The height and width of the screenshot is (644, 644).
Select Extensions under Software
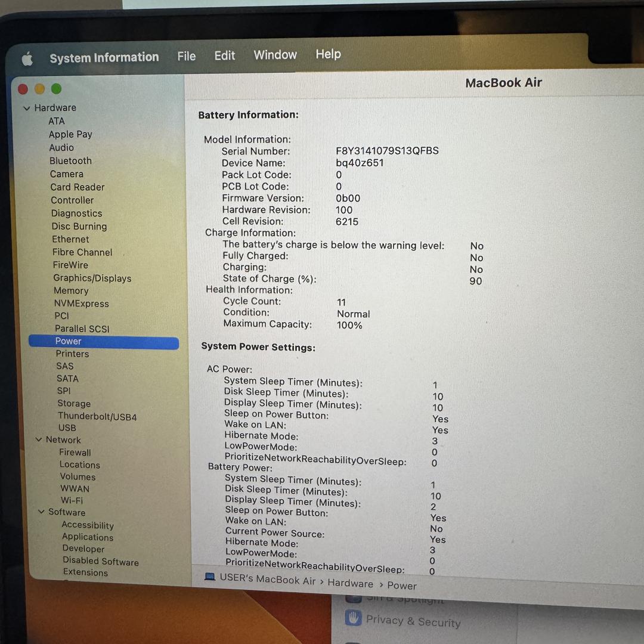85,572
